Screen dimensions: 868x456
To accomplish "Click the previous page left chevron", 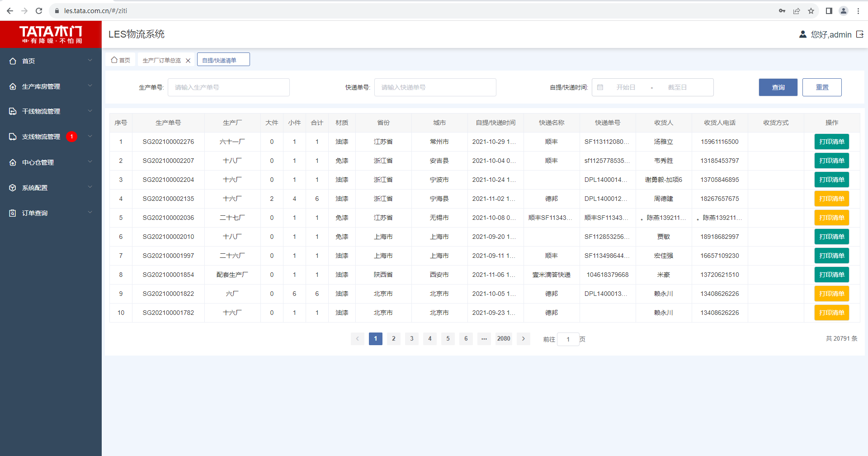I will 358,338.
